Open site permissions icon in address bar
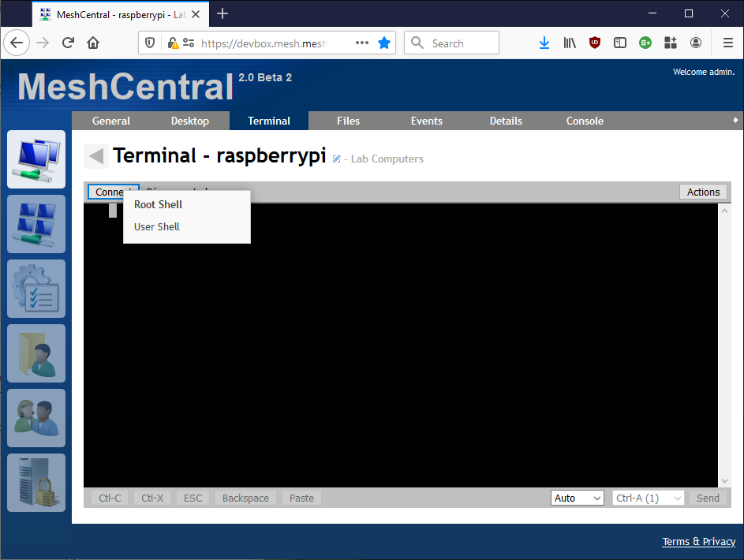 tap(189, 43)
